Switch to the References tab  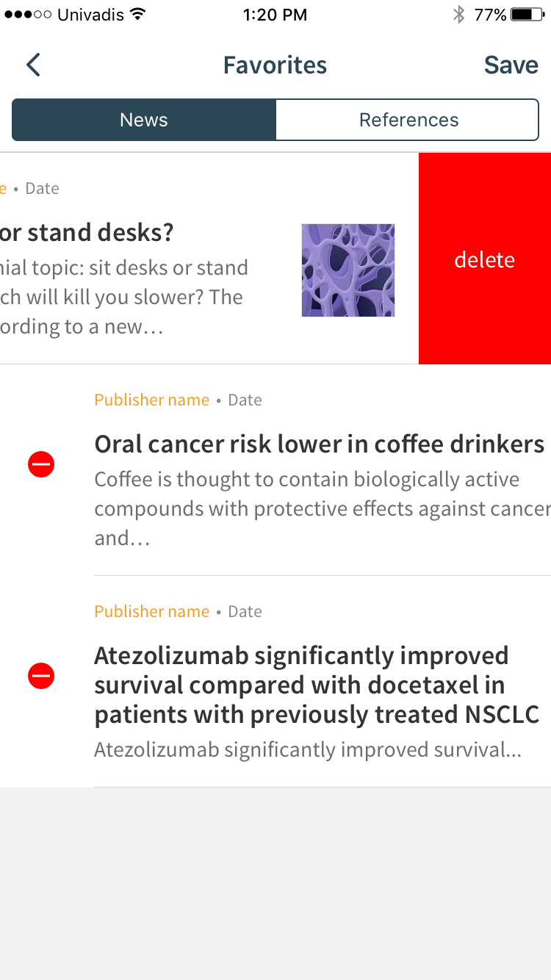click(408, 120)
